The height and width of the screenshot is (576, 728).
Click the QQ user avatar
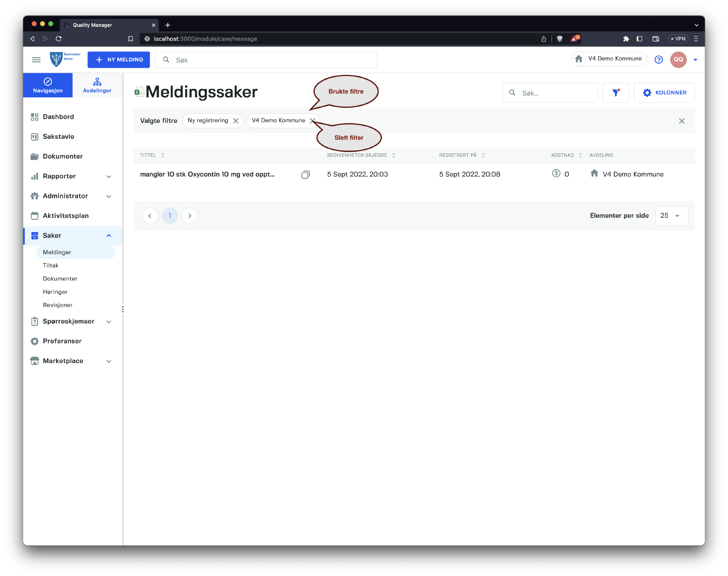click(678, 60)
